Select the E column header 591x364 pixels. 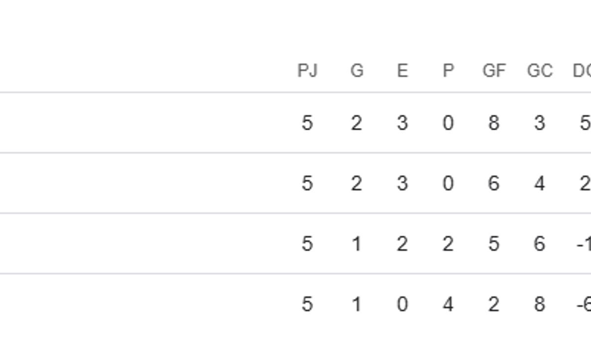402,71
